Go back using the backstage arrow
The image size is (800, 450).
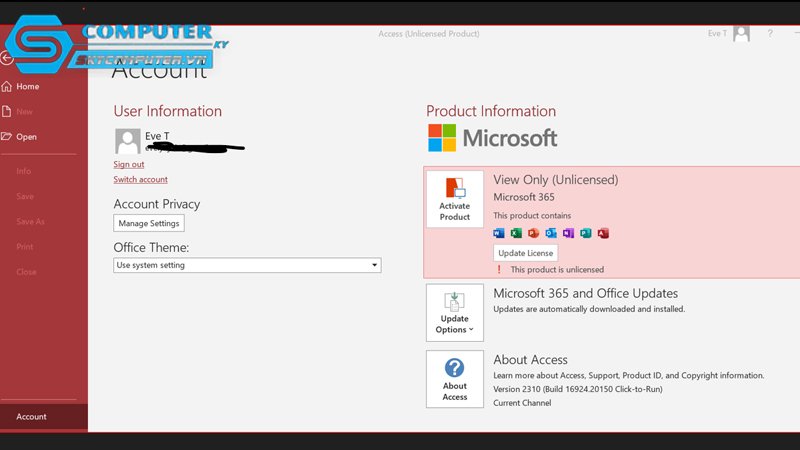[7, 58]
